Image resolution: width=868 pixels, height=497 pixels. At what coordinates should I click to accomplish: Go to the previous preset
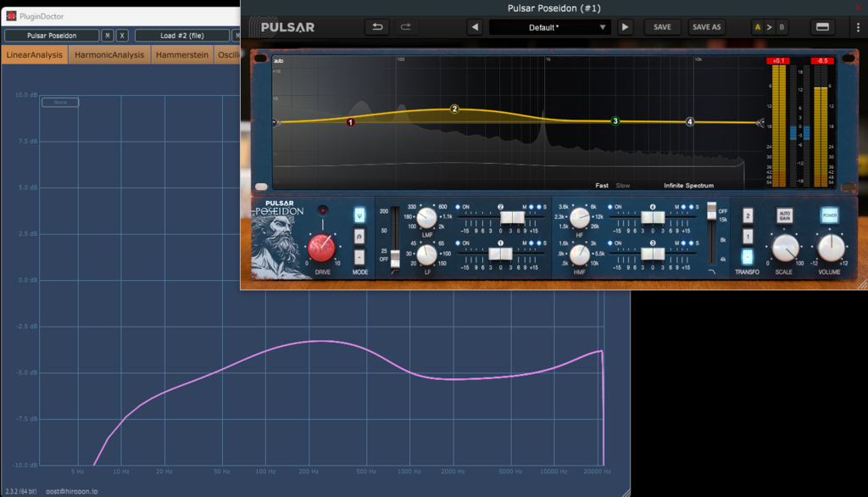pyautogui.click(x=475, y=27)
